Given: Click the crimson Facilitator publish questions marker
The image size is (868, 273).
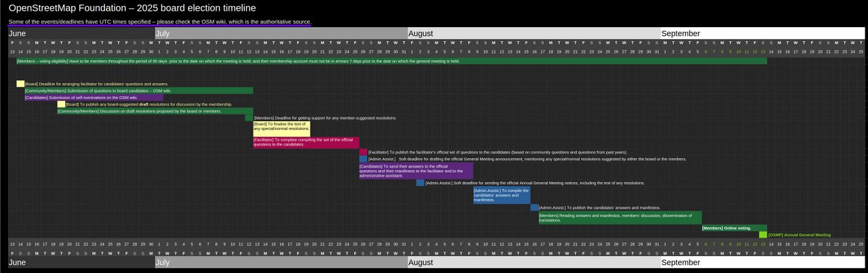Looking at the screenshot, I should coord(363,152).
